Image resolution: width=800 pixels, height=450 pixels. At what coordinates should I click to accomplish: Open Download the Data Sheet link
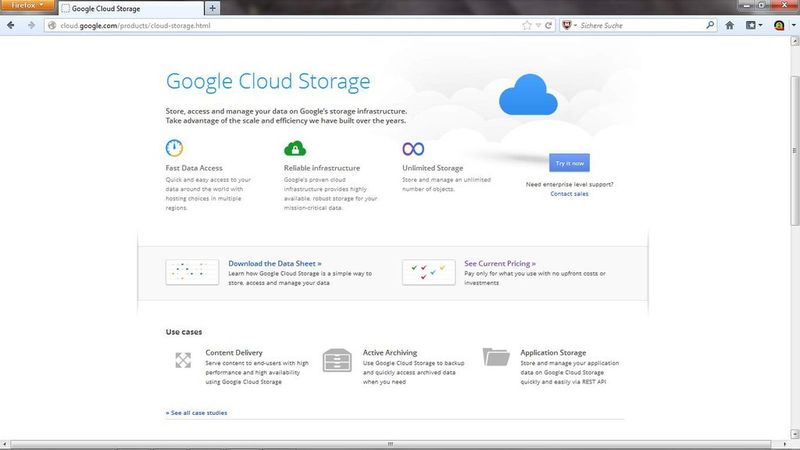click(x=274, y=263)
